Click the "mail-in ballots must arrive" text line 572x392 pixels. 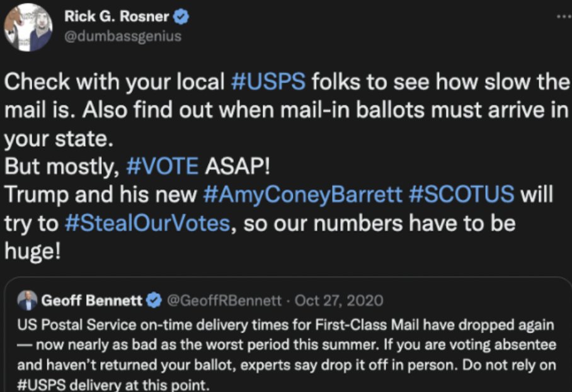coord(315,110)
